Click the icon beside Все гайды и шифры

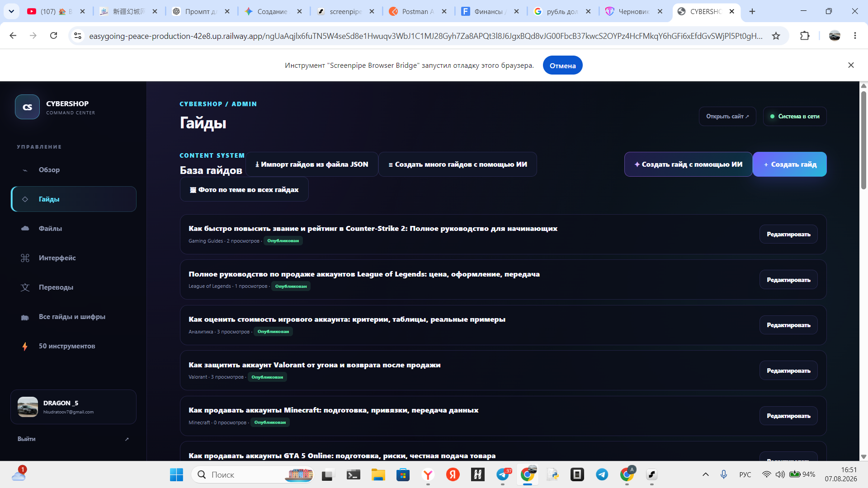click(25, 317)
